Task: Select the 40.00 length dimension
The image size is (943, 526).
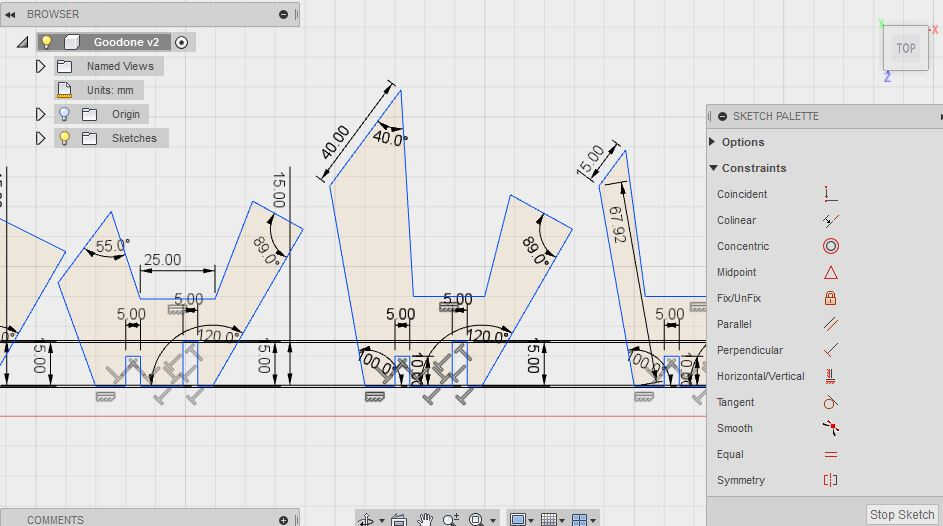Action: (x=334, y=142)
